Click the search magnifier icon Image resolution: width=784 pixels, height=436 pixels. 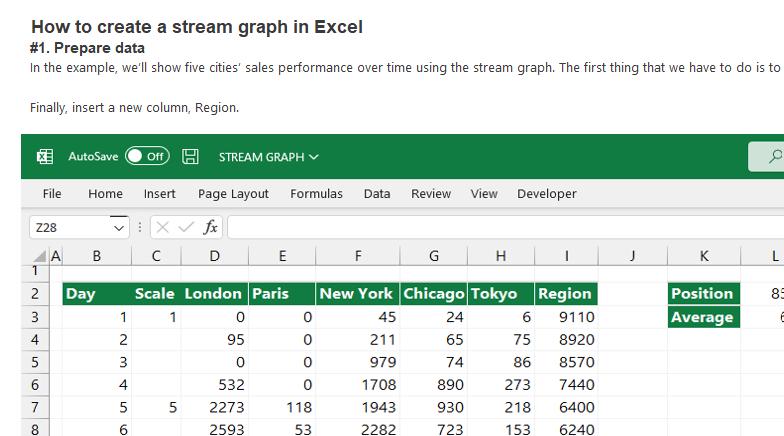[775, 156]
